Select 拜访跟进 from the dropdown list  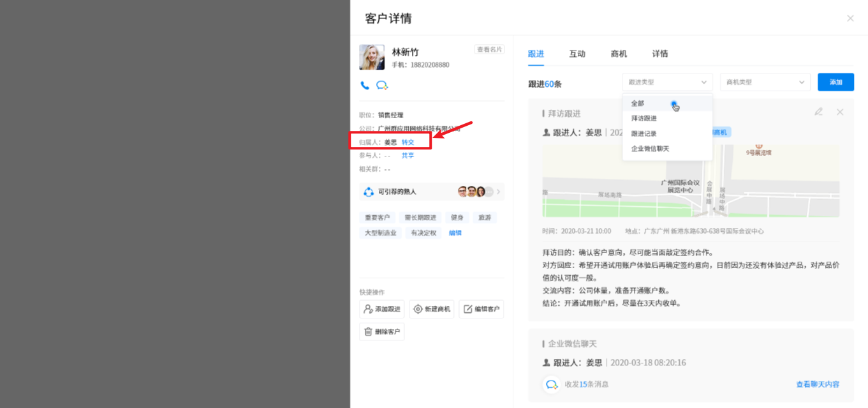click(x=644, y=118)
